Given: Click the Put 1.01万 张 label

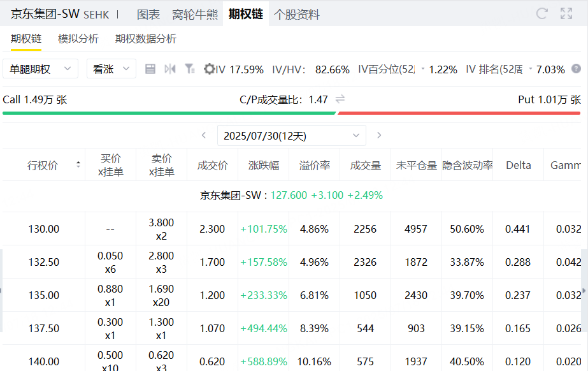Looking at the screenshot, I should pyautogui.click(x=549, y=99).
